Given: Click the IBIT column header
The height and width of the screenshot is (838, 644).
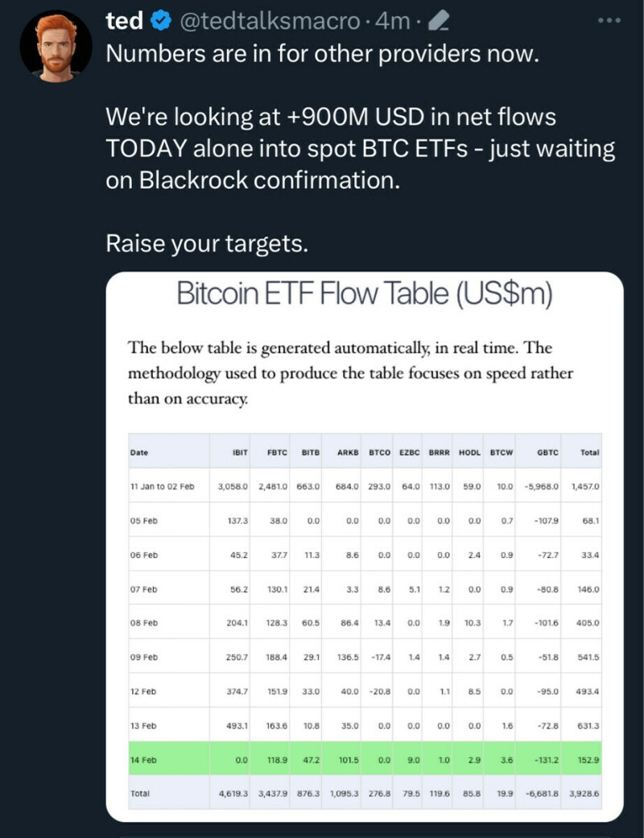Looking at the screenshot, I should (x=238, y=452).
